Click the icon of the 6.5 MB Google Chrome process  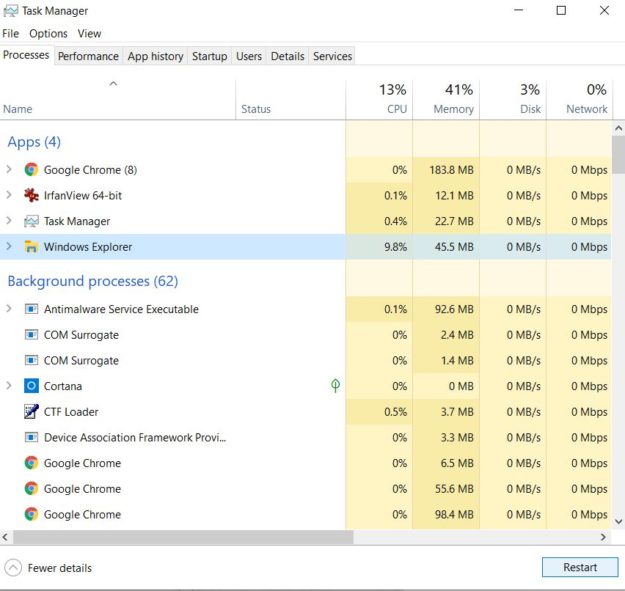coord(31,463)
